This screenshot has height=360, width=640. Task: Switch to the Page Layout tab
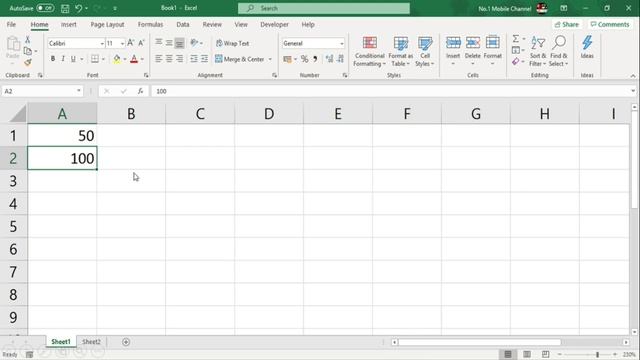pyautogui.click(x=107, y=24)
